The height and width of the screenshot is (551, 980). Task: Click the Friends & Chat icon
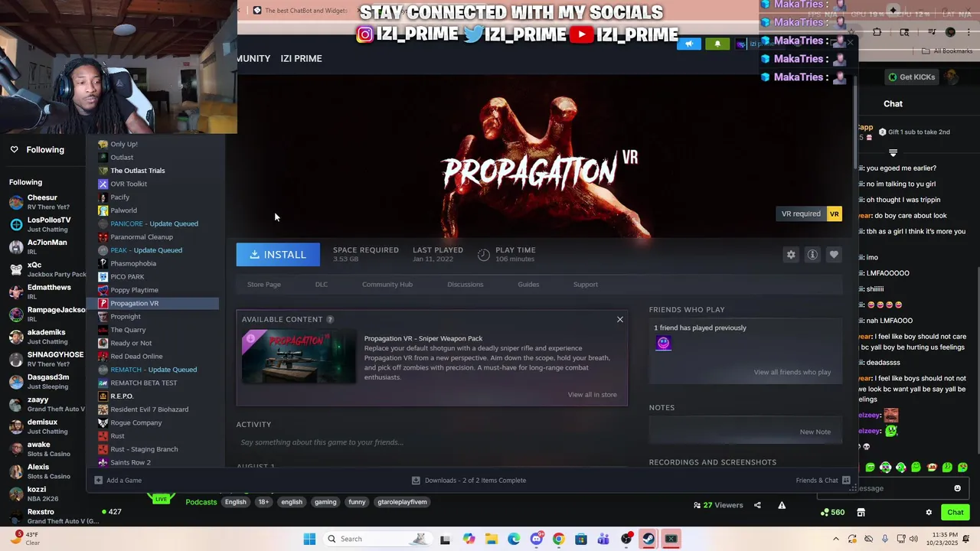point(846,480)
